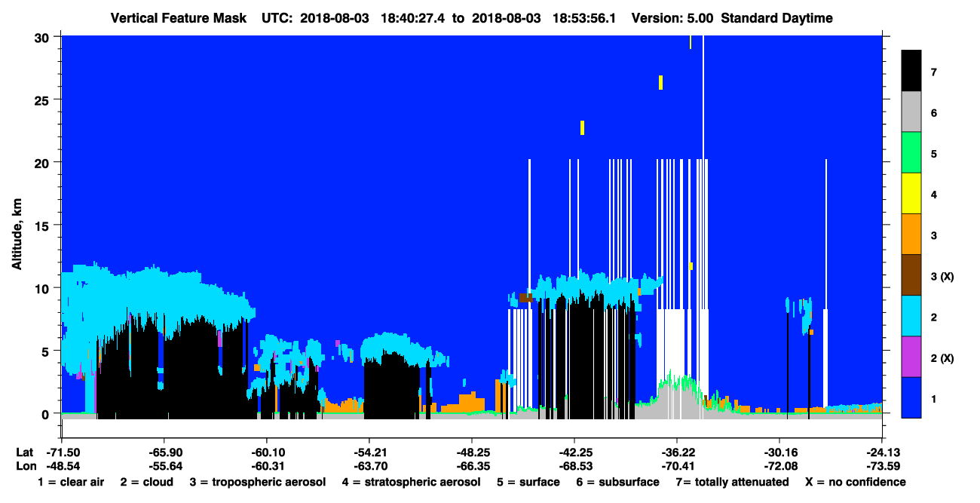Image resolution: width=980 pixels, height=503 pixels.
Task: Click the '1 = clear air' legend text
Action: click(x=71, y=483)
